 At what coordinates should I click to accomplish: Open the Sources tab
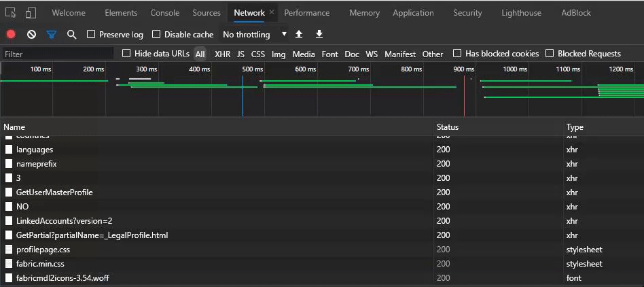coord(207,13)
